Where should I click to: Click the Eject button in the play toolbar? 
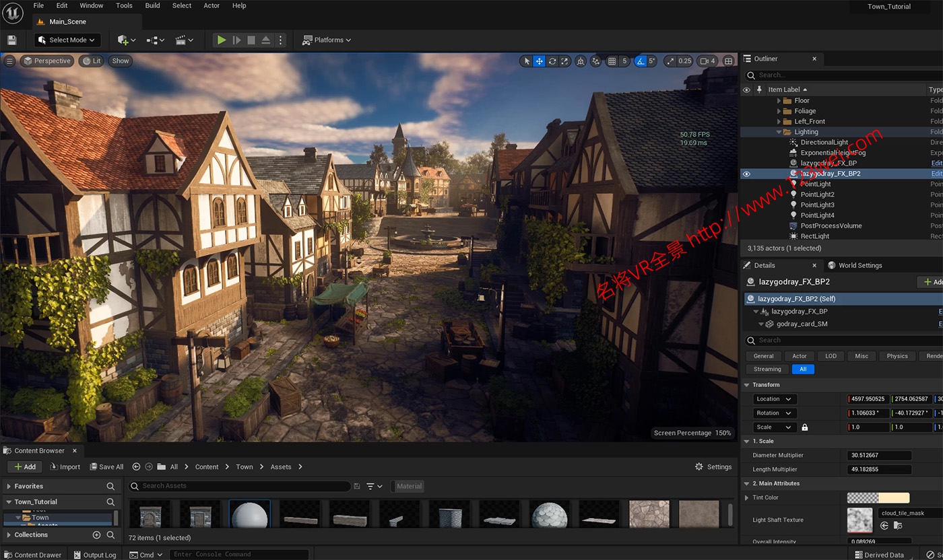point(265,40)
